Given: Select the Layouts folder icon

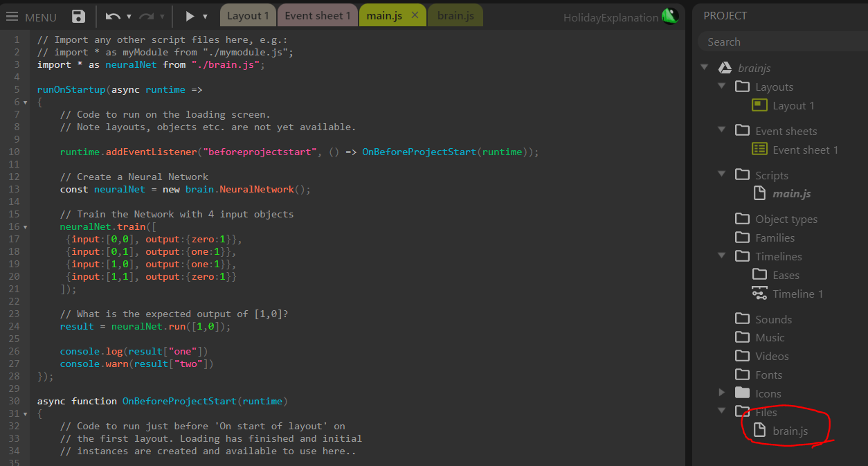Looking at the screenshot, I should [x=743, y=87].
